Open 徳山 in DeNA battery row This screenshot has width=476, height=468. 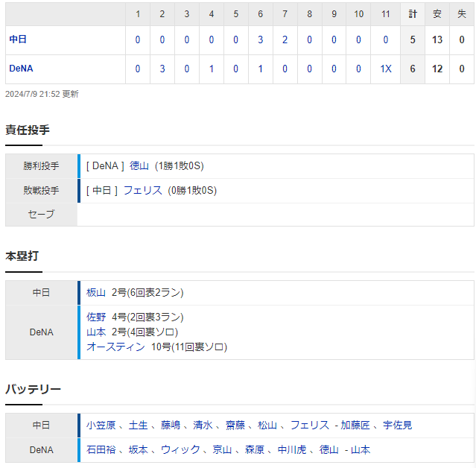click(x=329, y=450)
